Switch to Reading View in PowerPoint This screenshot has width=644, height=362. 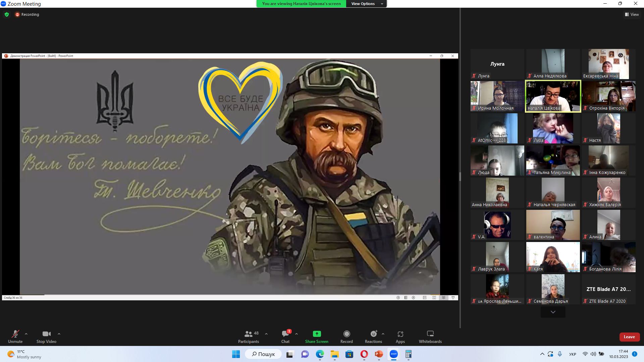(x=443, y=298)
